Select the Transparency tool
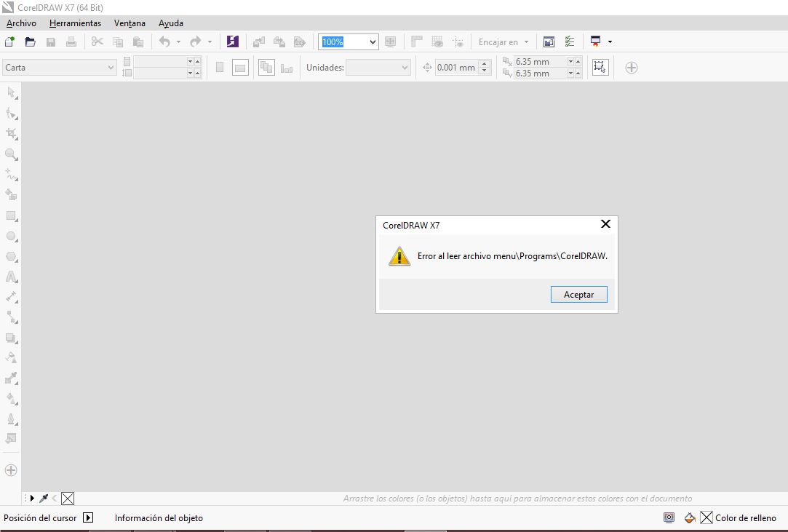788x532 pixels. [12, 358]
